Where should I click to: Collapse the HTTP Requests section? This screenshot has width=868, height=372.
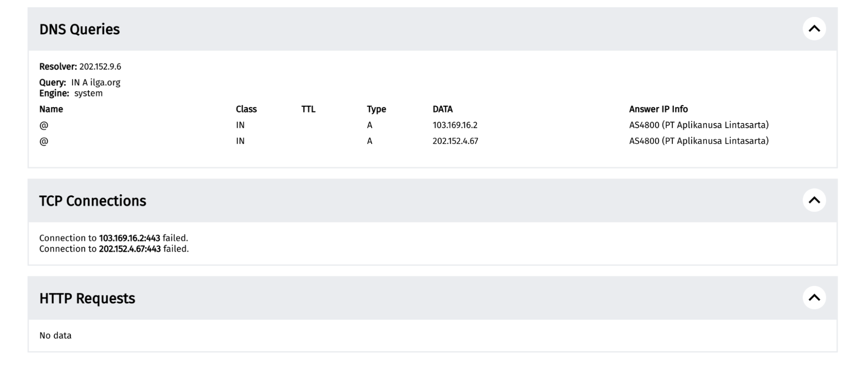click(x=814, y=298)
